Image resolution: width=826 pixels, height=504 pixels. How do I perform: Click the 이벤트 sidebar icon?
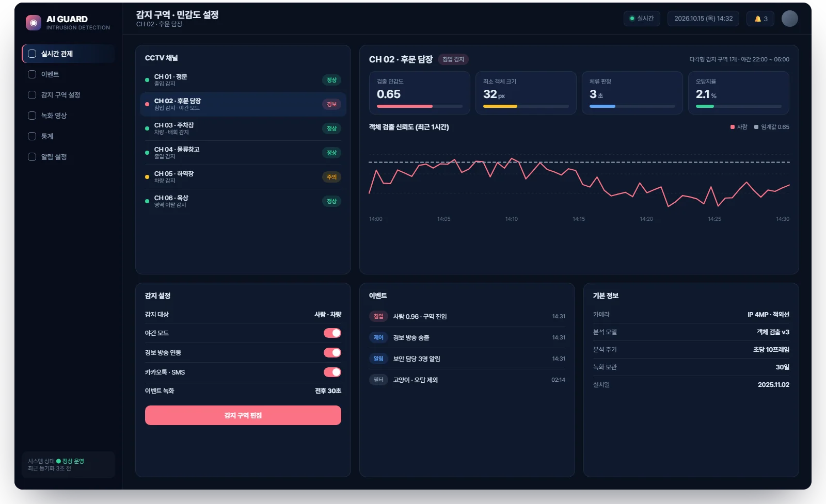point(32,74)
